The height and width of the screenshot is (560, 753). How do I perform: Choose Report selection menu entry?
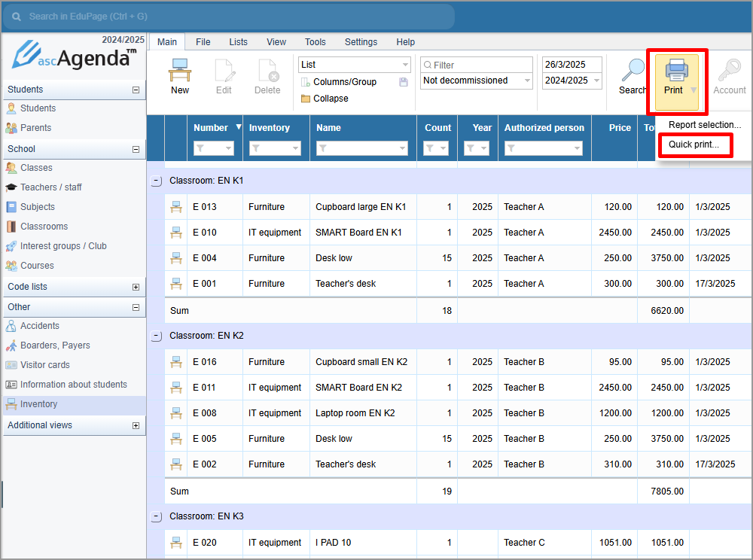704,125
